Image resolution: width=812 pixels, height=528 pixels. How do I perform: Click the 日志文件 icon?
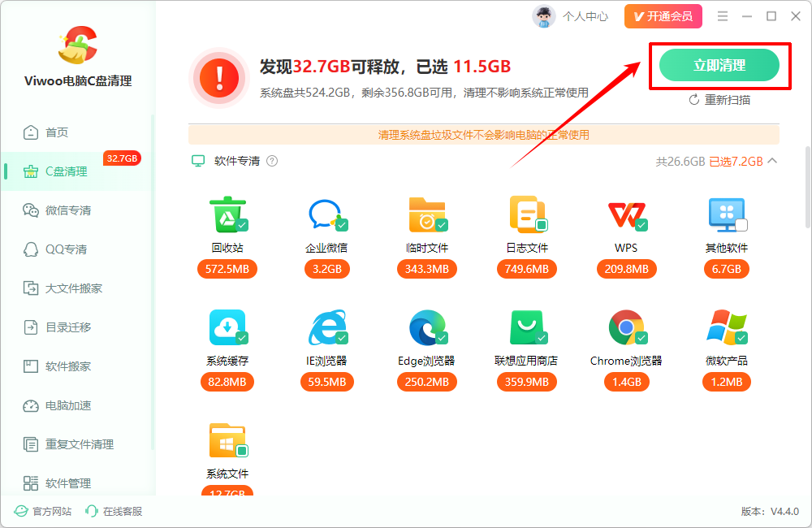(x=527, y=214)
